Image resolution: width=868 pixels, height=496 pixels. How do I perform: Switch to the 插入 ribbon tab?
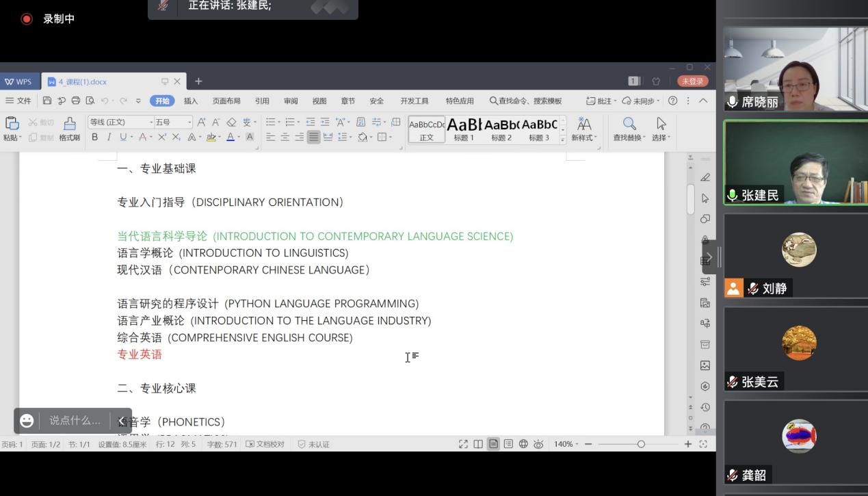pos(191,101)
